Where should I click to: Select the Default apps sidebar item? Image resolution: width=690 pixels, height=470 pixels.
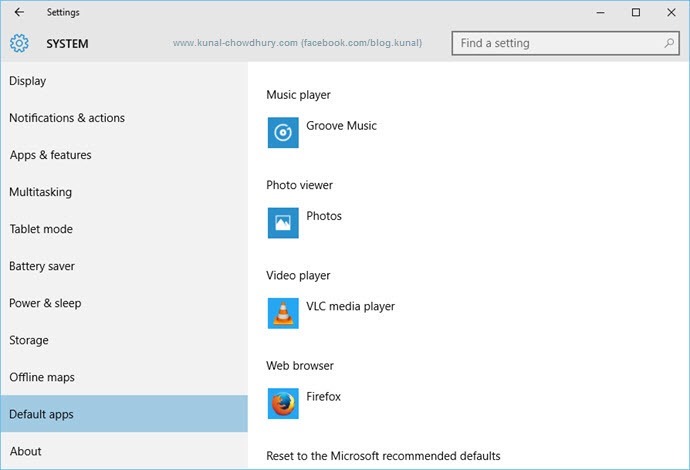tap(124, 414)
